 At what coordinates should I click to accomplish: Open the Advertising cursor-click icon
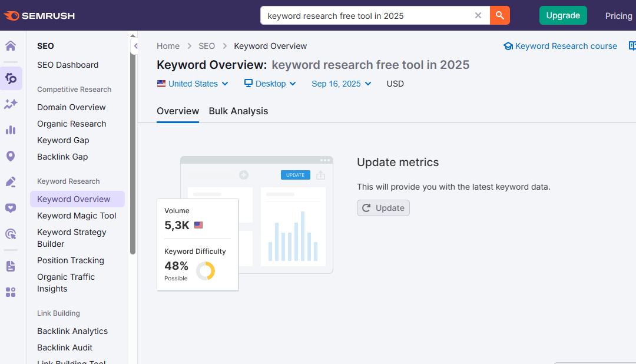pos(11,234)
